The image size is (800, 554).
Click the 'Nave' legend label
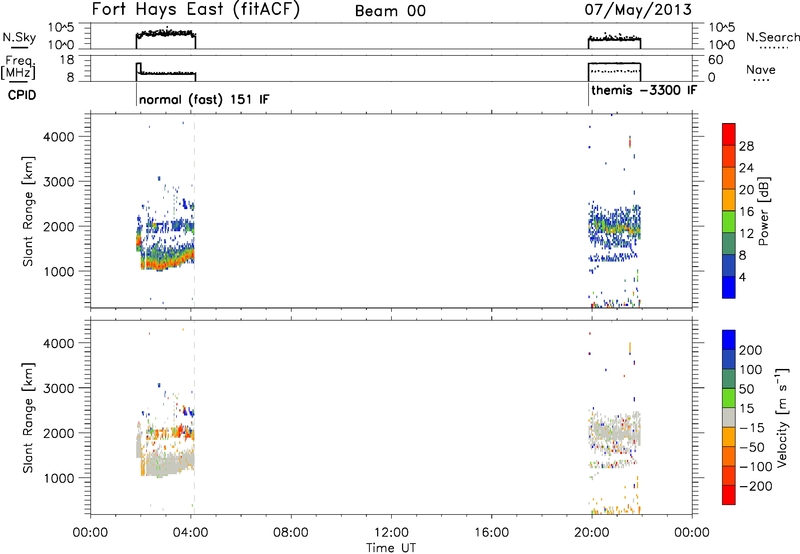point(761,69)
